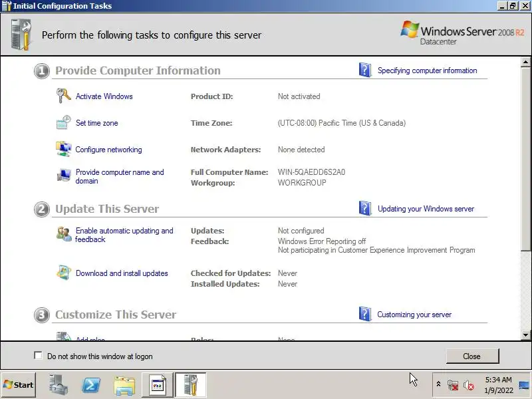Click the vertical scrollbar thumb
The height and width of the screenshot is (399, 532).
(525, 158)
